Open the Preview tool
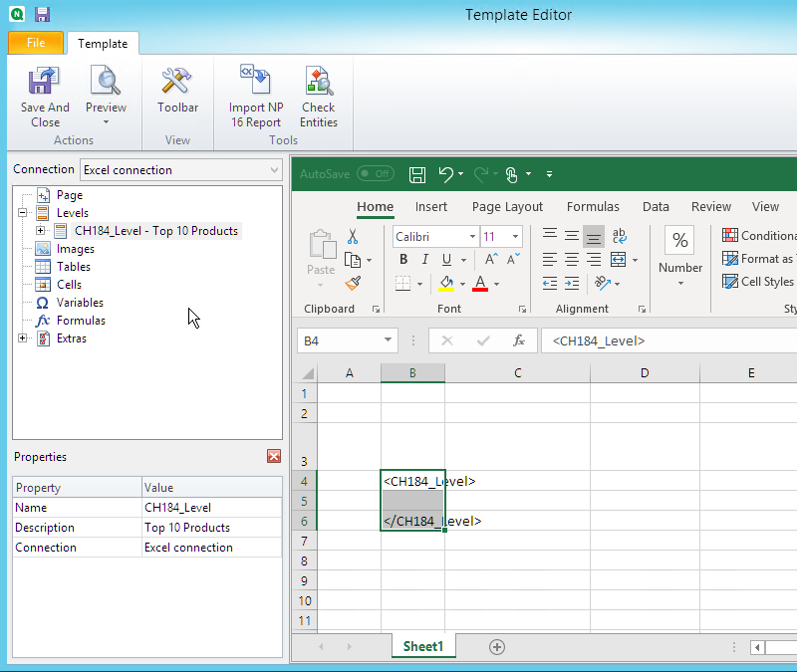Viewport: 797px width, 672px height. (x=106, y=84)
